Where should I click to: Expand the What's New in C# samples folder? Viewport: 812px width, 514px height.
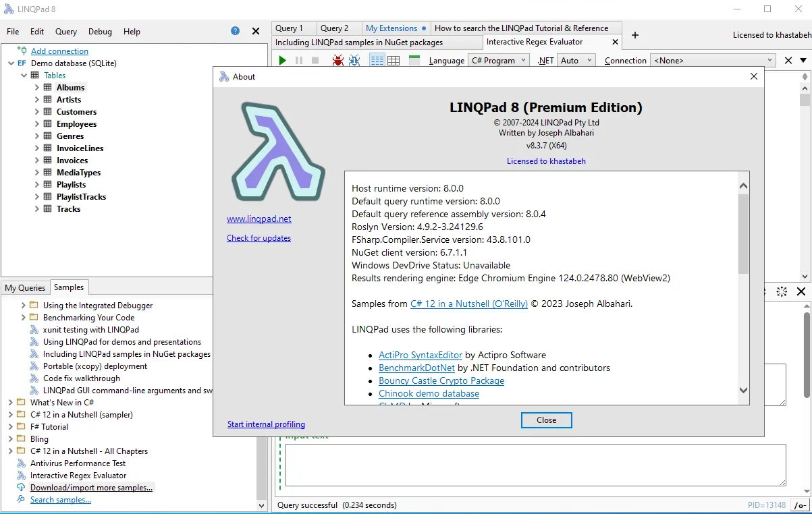(x=11, y=403)
